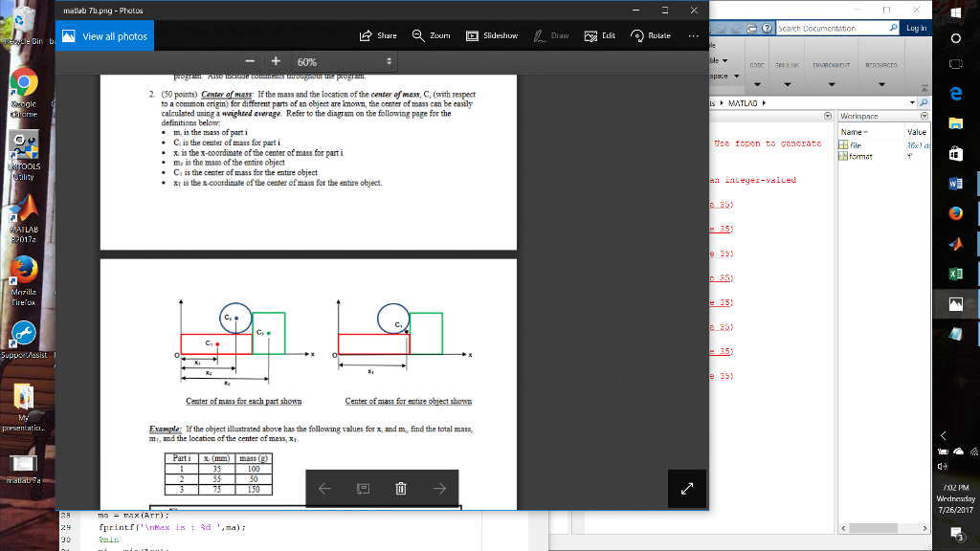Go back to the previous photo
The height and width of the screenshot is (551, 980).
click(x=324, y=488)
